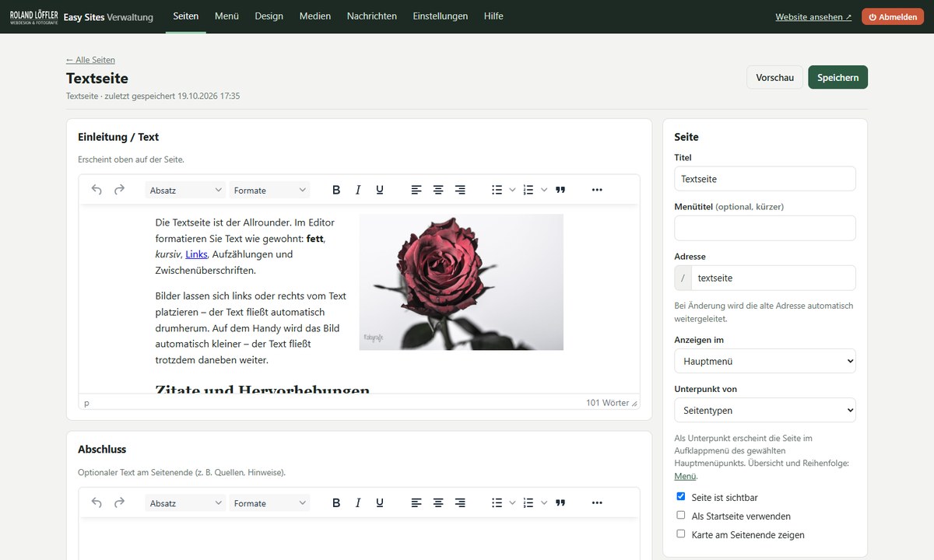Open the Seiten tab
The height and width of the screenshot is (560, 934).
click(186, 16)
